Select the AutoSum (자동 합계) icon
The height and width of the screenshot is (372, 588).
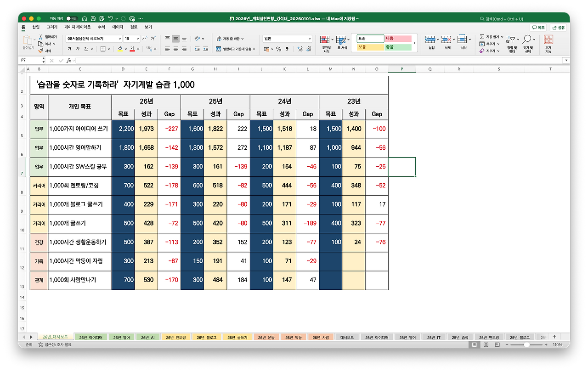click(x=482, y=37)
